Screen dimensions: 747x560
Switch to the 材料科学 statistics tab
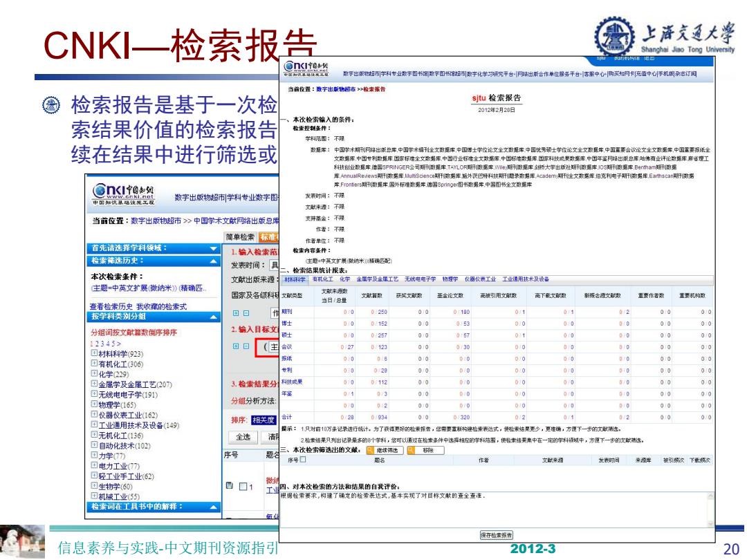(x=295, y=279)
